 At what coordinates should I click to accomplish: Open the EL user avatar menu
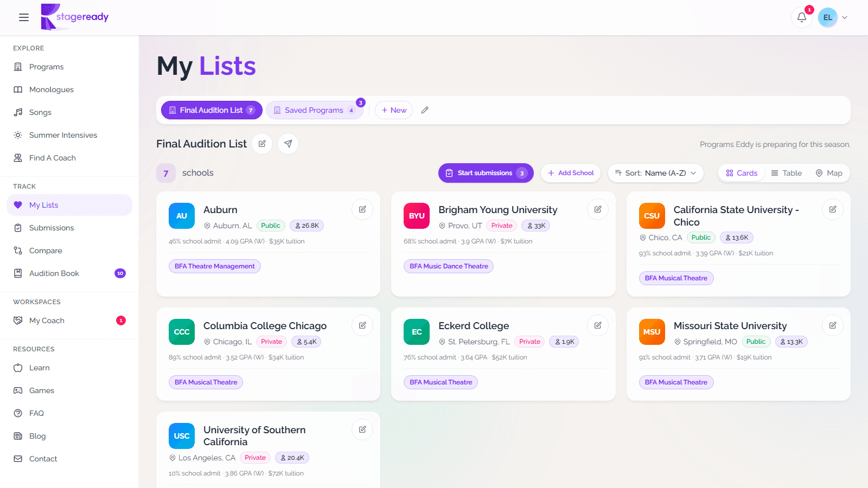point(827,17)
